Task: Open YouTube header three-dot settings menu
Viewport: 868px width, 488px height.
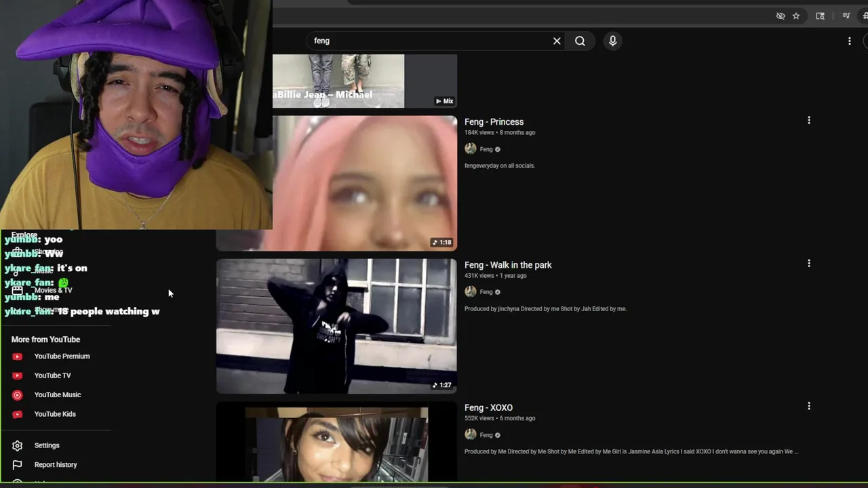Action: [849, 41]
